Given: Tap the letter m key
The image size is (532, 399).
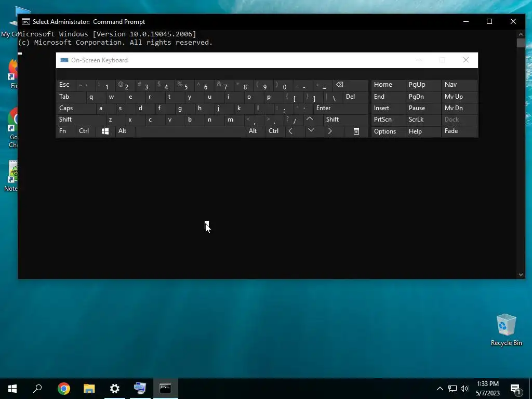Looking at the screenshot, I should [234, 119].
